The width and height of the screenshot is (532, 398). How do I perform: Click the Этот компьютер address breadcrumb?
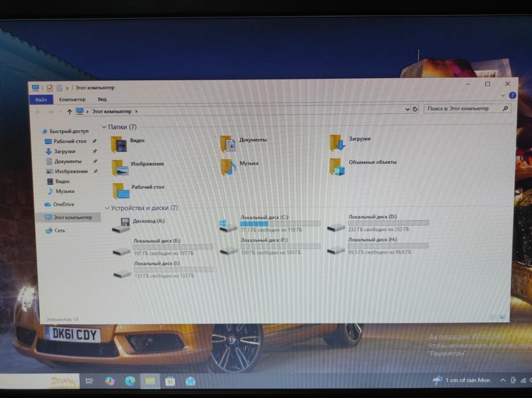(112, 111)
